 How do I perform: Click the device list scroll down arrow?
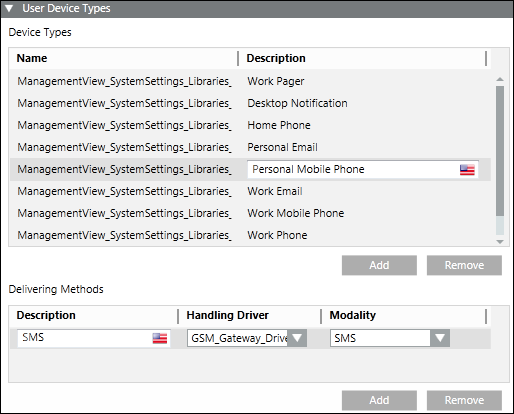500,242
